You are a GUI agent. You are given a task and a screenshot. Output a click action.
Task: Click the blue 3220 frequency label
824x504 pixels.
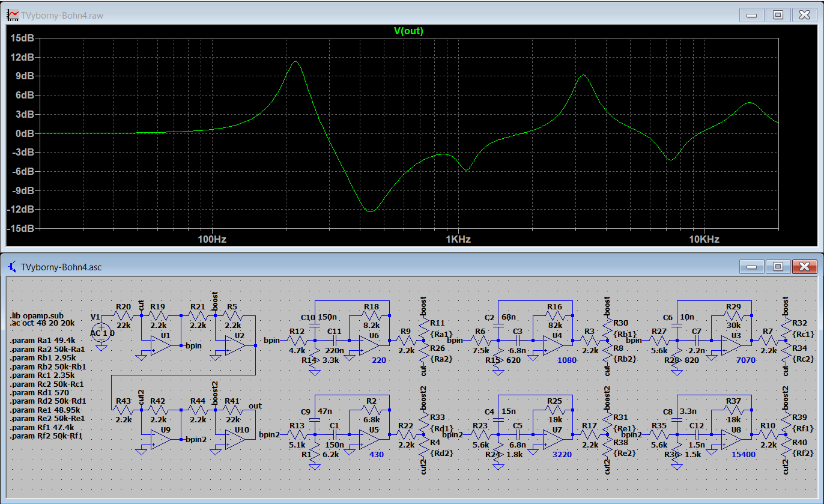coord(562,455)
